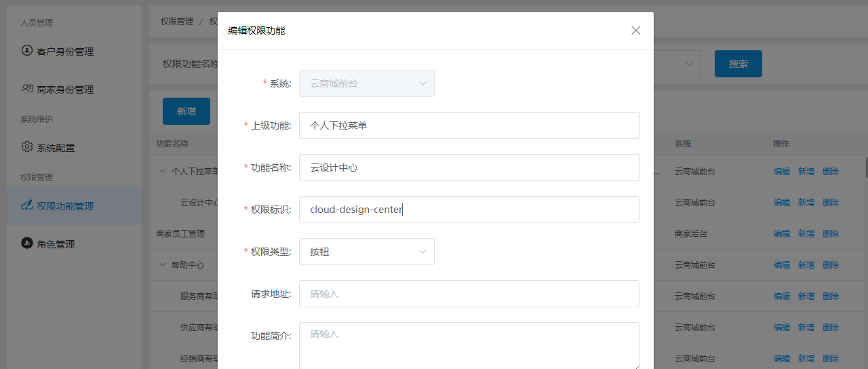Click 删除 in the 云设计中心 row
This screenshot has width=868, height=369.
click(831, 203)
